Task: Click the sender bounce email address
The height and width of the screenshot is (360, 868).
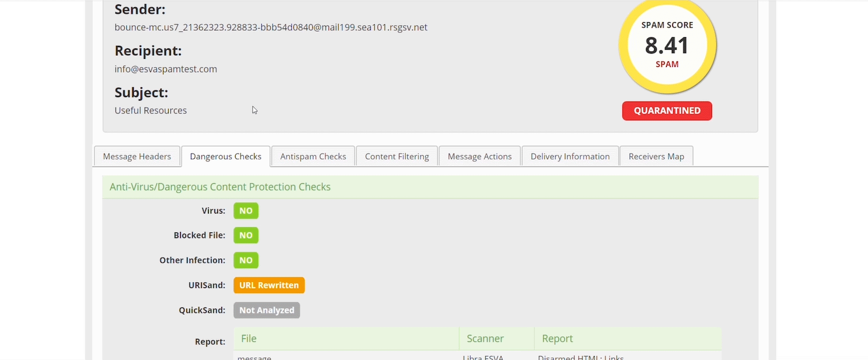Action: (271, 28)
